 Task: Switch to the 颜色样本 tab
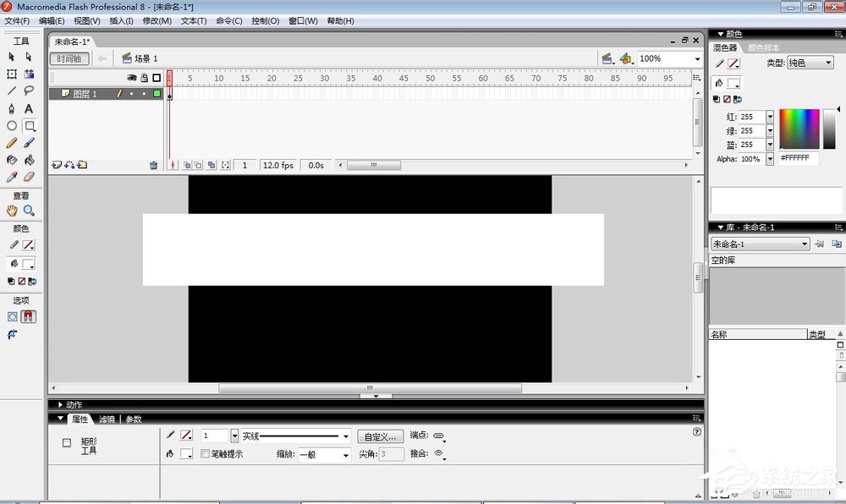pyautogui.click(x=764, y=48)
